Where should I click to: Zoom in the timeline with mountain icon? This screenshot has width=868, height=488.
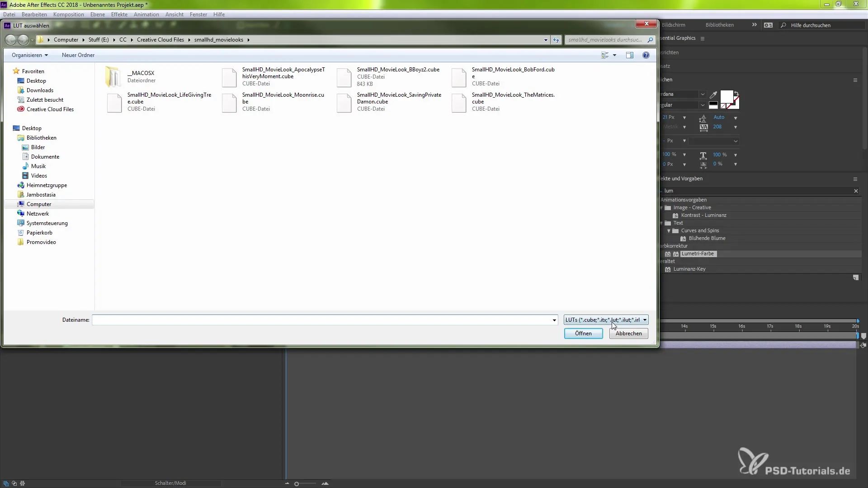tap(325, 483)
